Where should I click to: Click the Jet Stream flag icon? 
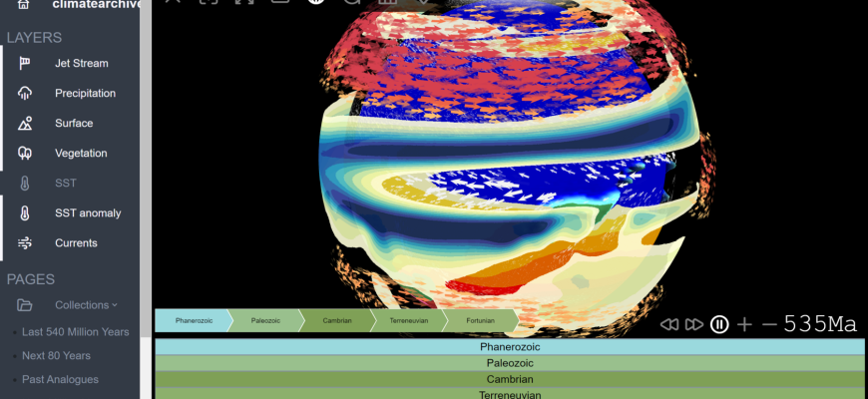25,64
